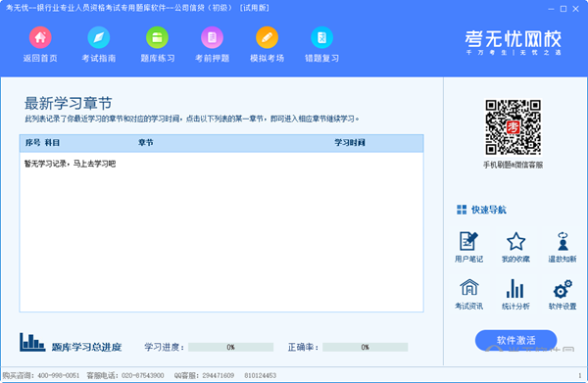Image resolution: width=588 pixels, height=383 pixels.
Task: Minimize the 考无忧 application window
Action: coord(551,9)
